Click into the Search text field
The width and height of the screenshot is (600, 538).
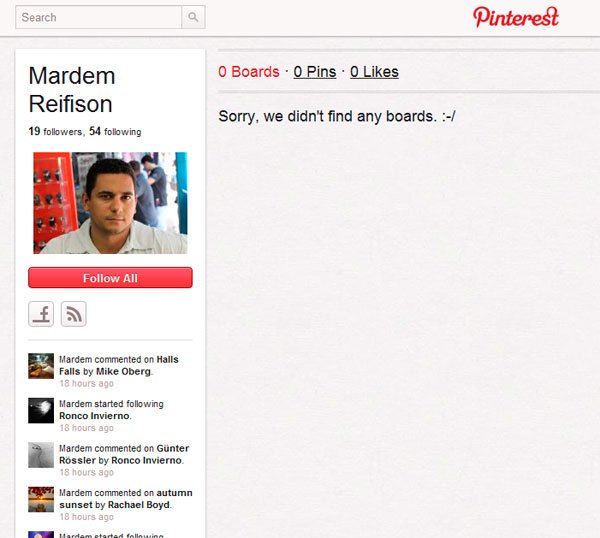98,17
